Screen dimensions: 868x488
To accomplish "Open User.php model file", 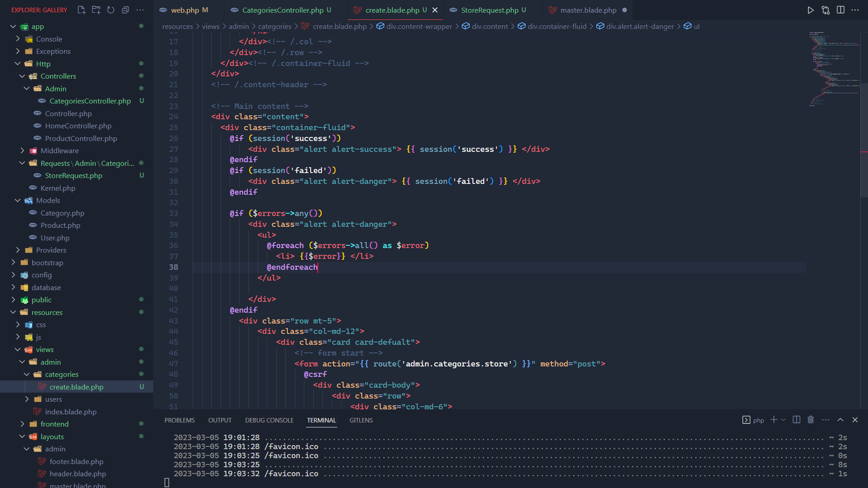I will (55, 238).
